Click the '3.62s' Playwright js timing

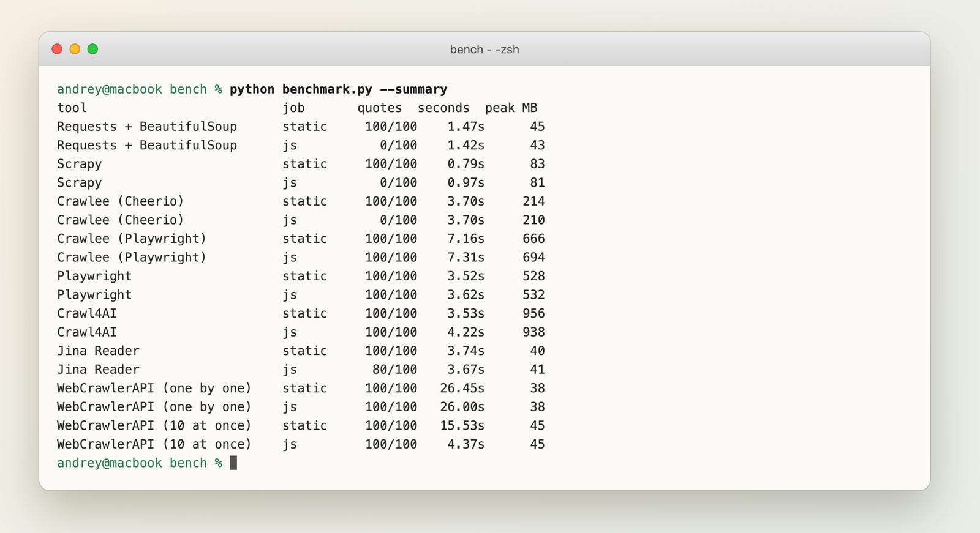pos(466,295)
